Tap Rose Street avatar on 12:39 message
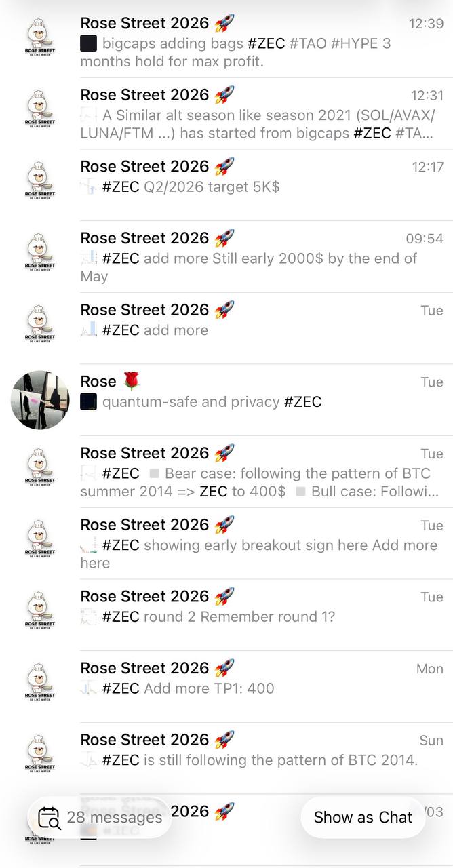Viewport: 453px width, 868px height. tap(40, 42)
